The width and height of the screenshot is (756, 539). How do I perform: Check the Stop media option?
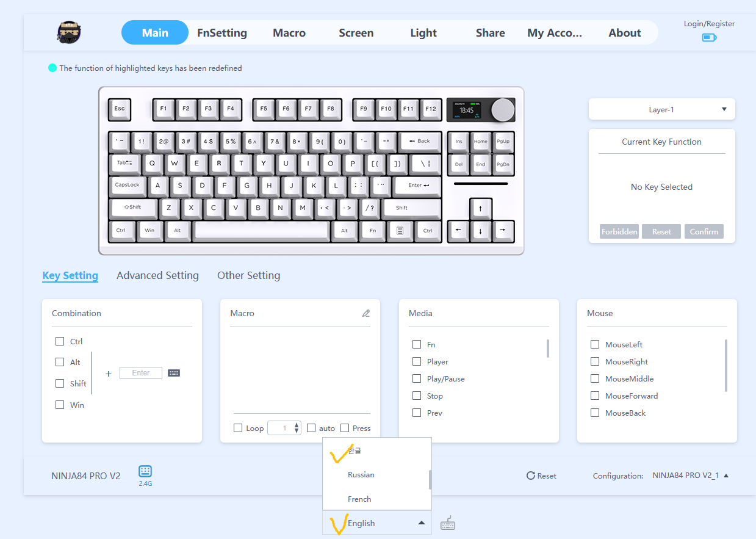click(x=417, y=396)
